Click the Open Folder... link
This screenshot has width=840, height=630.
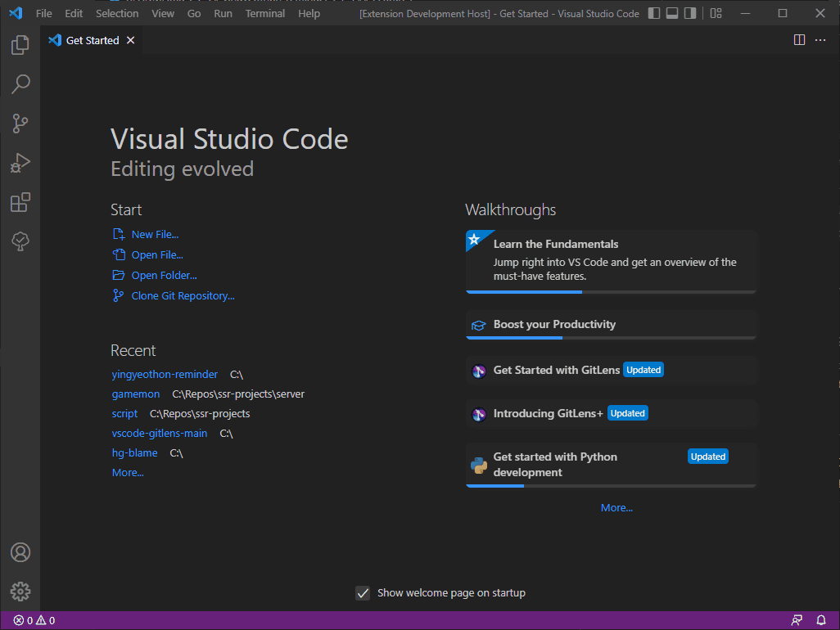click(165, 275)
